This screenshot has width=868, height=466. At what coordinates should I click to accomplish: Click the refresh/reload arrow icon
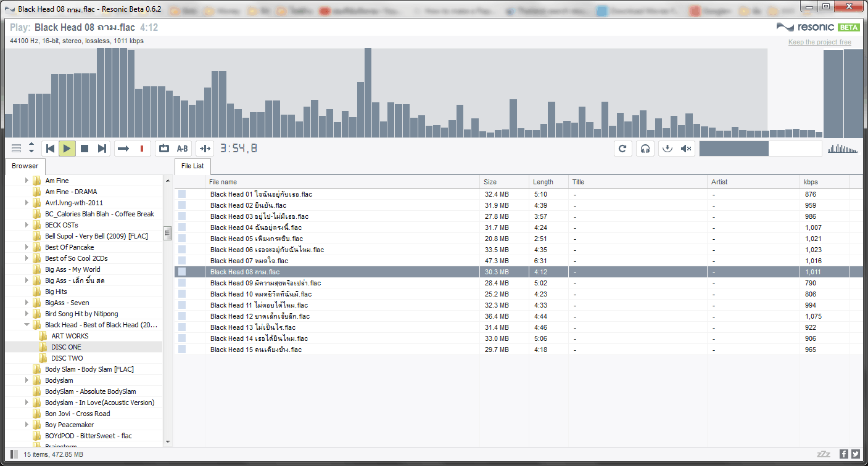[x=623, y=149]
